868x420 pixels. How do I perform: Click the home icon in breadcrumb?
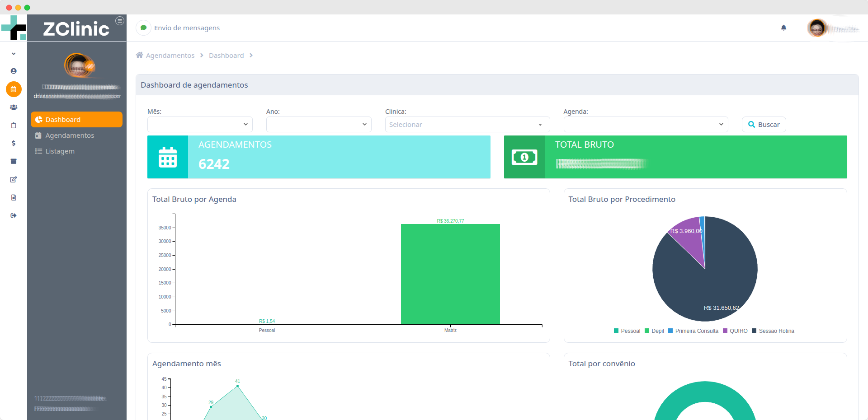point(139,55)
